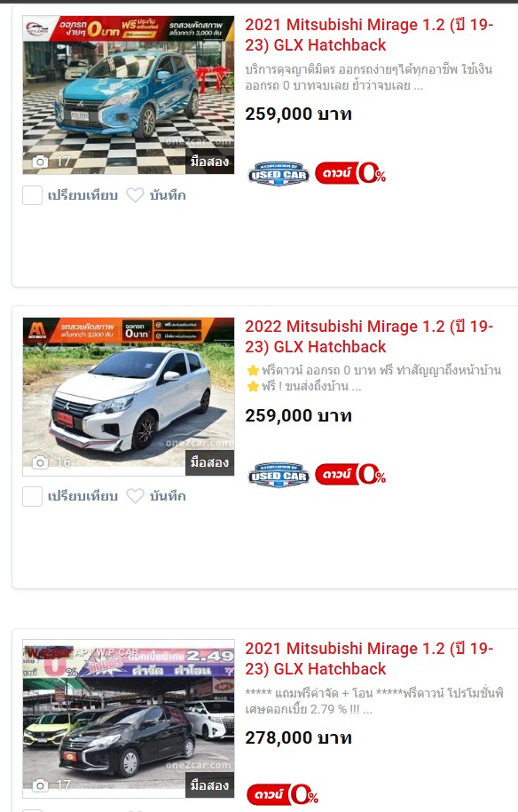Image resolution: width=518 pixels, height=812 pixels.
Task: View the white Mirage thumbnail photo
Action: (x=129, y=396)
